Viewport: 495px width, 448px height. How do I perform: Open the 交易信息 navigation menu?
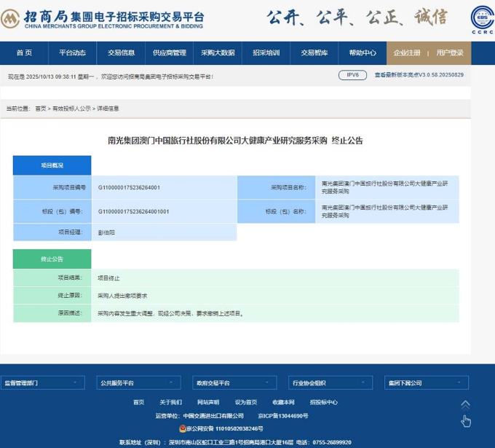click(x=121, y=52)
